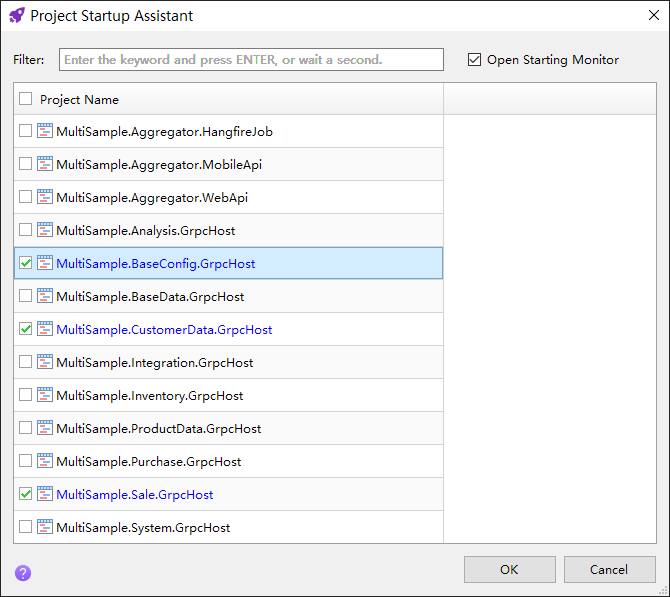Select the MultiSample.BaseData.GrpcHost row name
Viewport: 670px width, 597px height.
(150, 297)
